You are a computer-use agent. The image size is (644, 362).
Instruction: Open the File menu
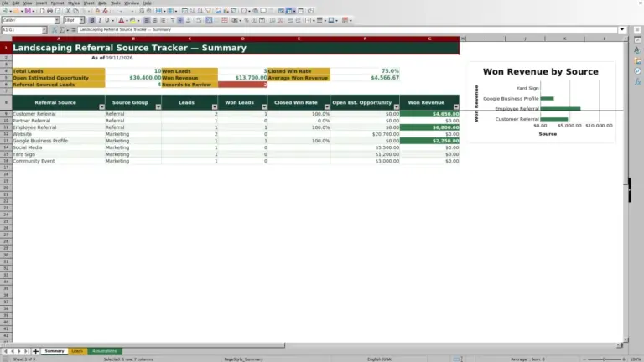(x=5, y=3)
